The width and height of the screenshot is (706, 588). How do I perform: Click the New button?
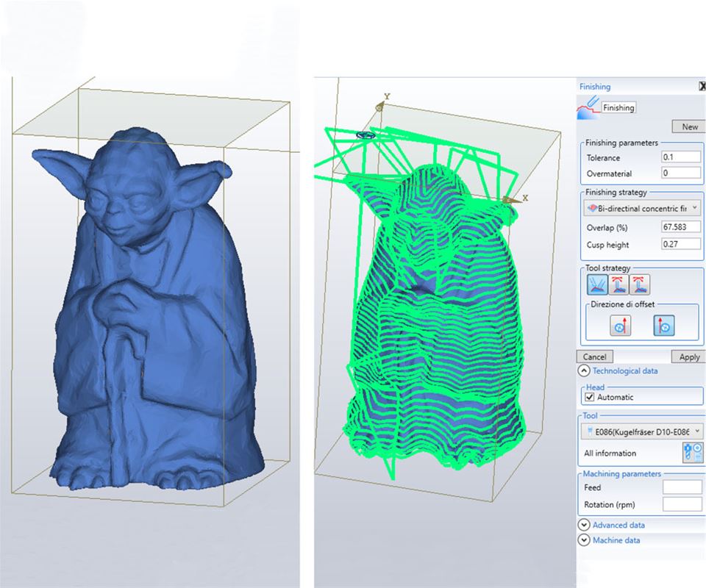click(688, 126)
